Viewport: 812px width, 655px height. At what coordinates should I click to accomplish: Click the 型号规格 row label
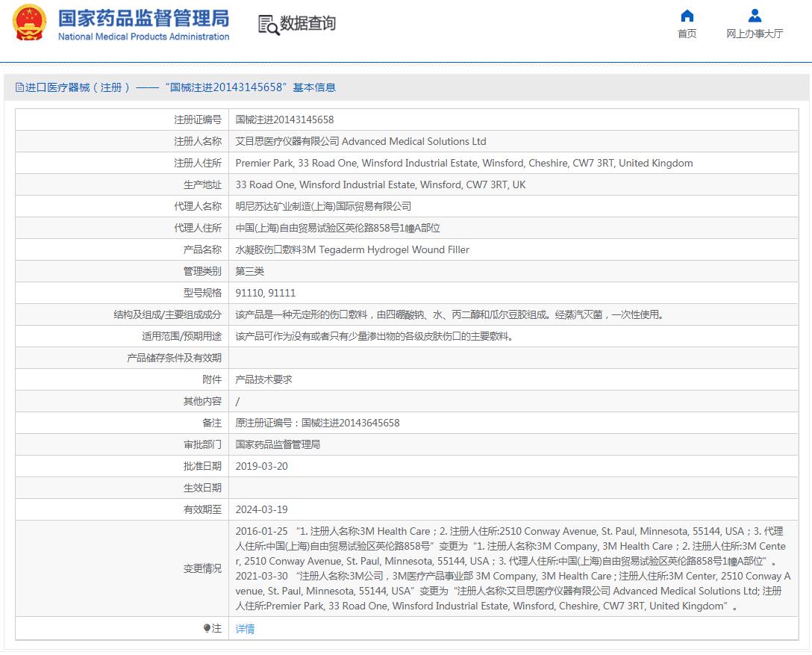pos(202,294)
